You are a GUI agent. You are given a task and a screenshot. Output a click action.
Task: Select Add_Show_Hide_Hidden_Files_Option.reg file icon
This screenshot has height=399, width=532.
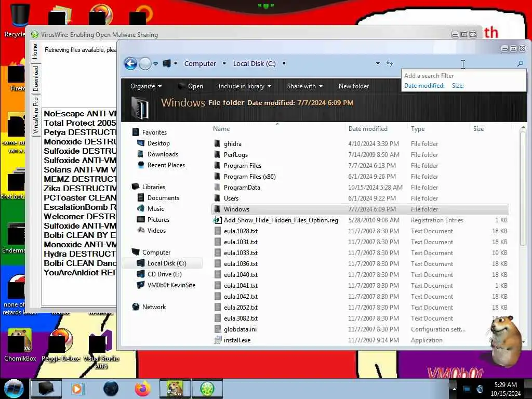coord(218,220)
